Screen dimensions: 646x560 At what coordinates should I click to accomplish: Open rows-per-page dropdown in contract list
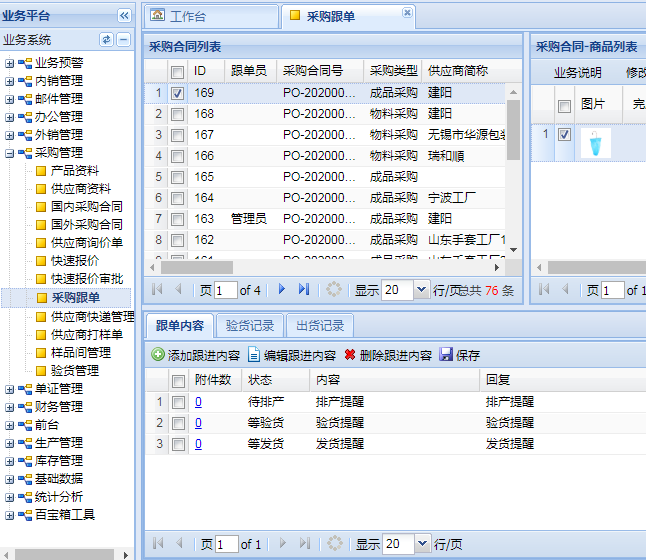tap(421, 290)
